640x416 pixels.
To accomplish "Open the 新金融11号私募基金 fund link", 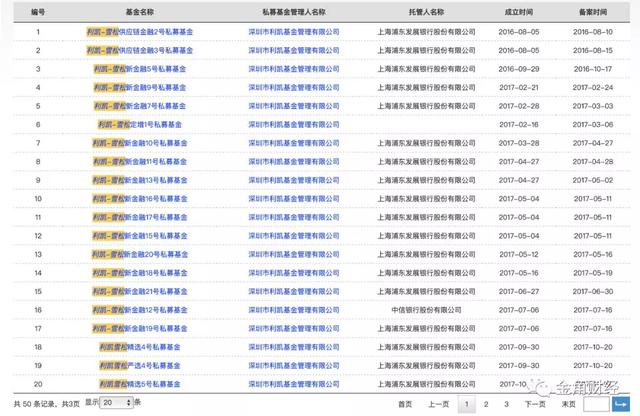I will 140,162.
